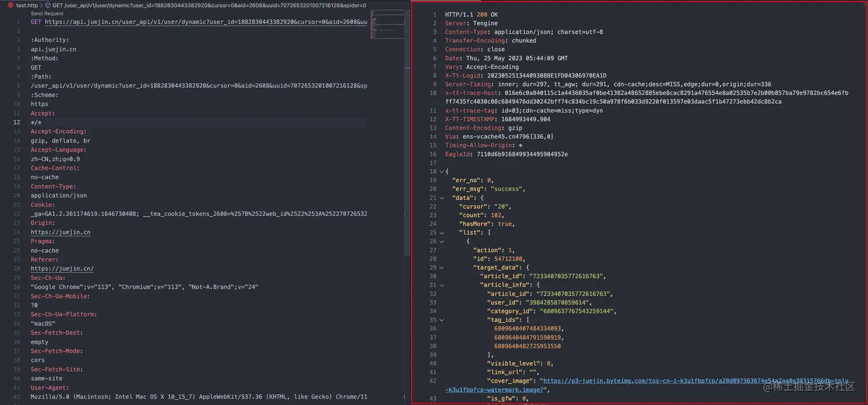
Task: Click the Server: Tengine response header
Action: [471, 24]
